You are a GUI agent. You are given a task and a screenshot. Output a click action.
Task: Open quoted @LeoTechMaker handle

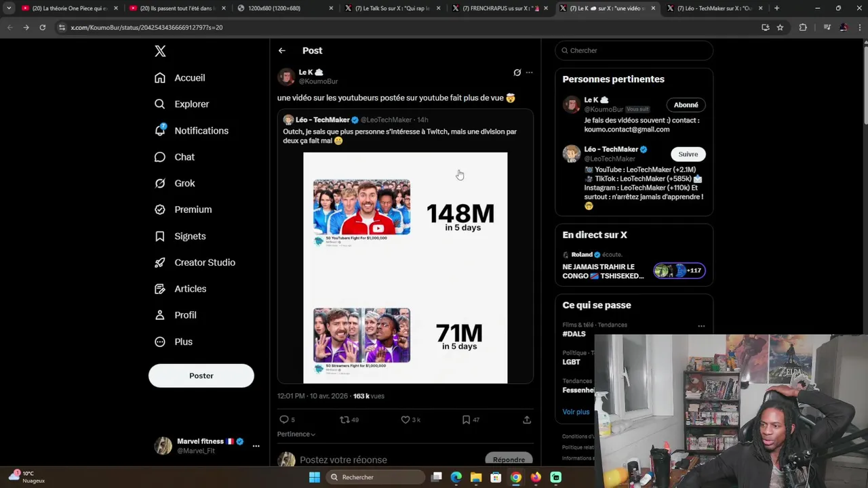click(x=386, y=120)
